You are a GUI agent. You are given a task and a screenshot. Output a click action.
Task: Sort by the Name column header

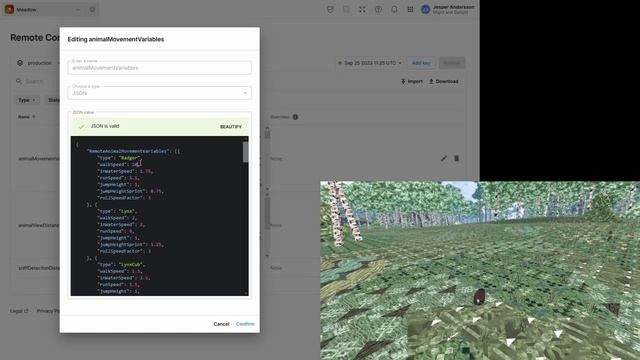(27, 117)
